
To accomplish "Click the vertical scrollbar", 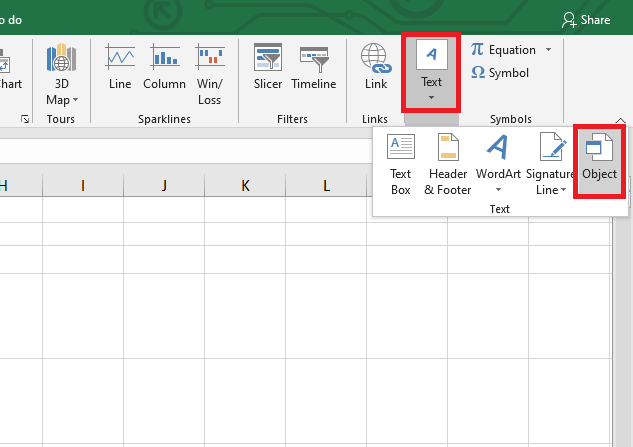I will pyautogui.click(x=622, y=331).
